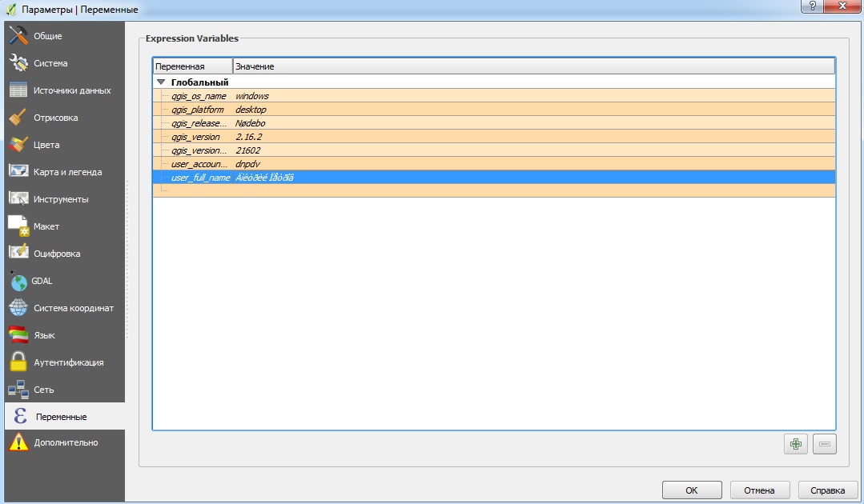
Task: Click the QGIS logo in the title bar
Action: tap(10, 10)
